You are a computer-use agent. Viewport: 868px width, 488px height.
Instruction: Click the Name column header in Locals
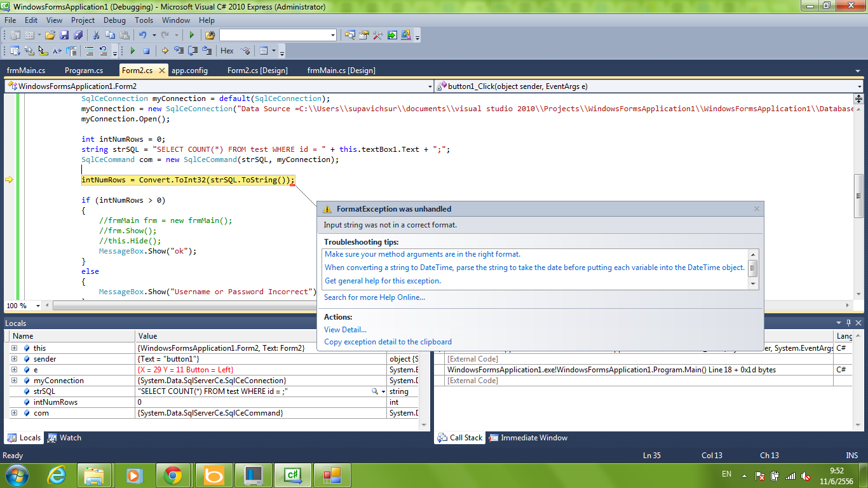point(72,336)
